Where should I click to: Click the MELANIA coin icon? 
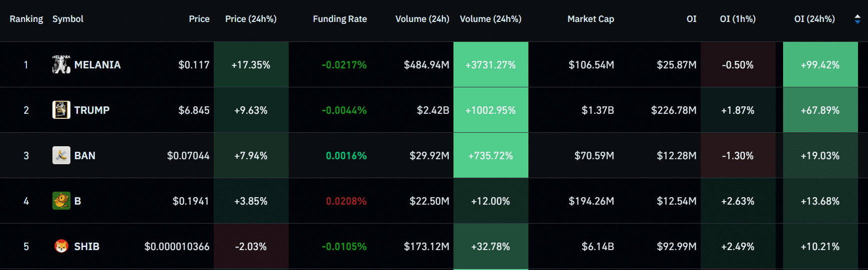(x=61, y=65)
